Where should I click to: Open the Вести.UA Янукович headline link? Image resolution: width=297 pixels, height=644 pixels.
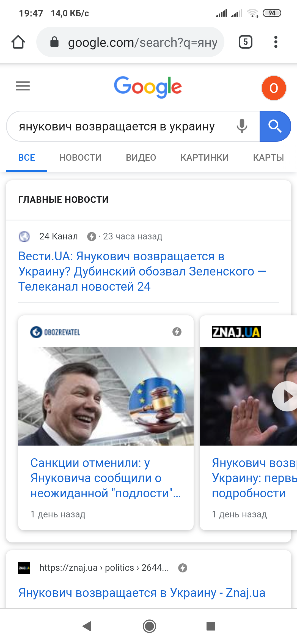pyautogui.click(x=142, y=271)
